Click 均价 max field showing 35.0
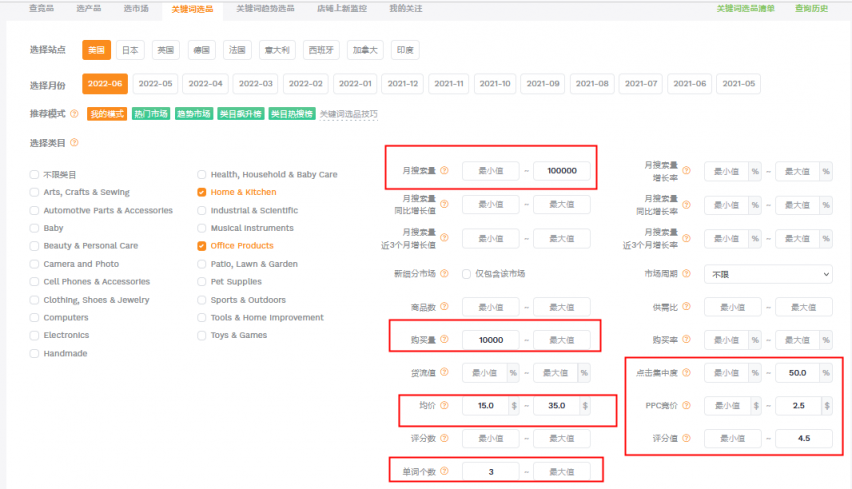Image resolution: width=852 pixels, height=489 pixels. click(556, 405)
